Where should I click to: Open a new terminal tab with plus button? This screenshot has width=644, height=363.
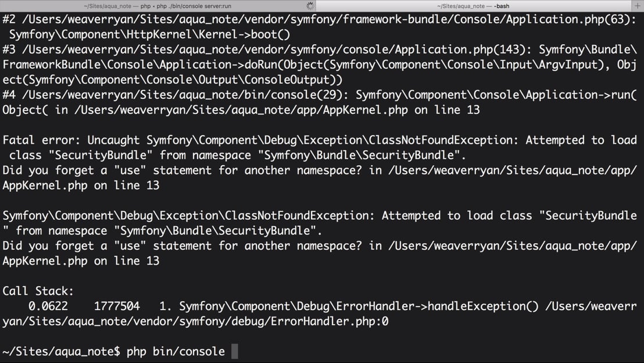click(638, 6)
